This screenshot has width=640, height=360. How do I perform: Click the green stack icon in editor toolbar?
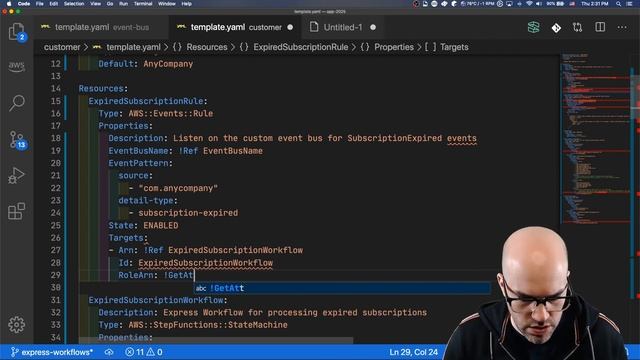point(533,27)
